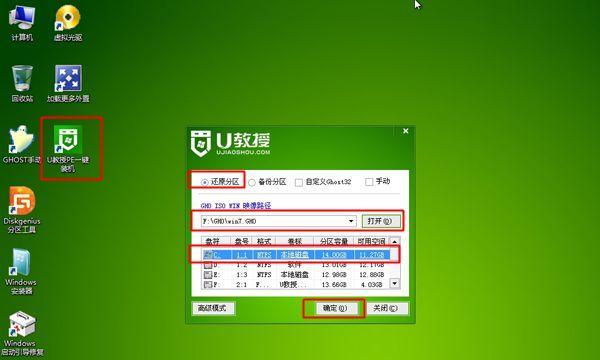Click the 确定(O) button
This screenshot has width=600, height=360.
click(336, 308)
